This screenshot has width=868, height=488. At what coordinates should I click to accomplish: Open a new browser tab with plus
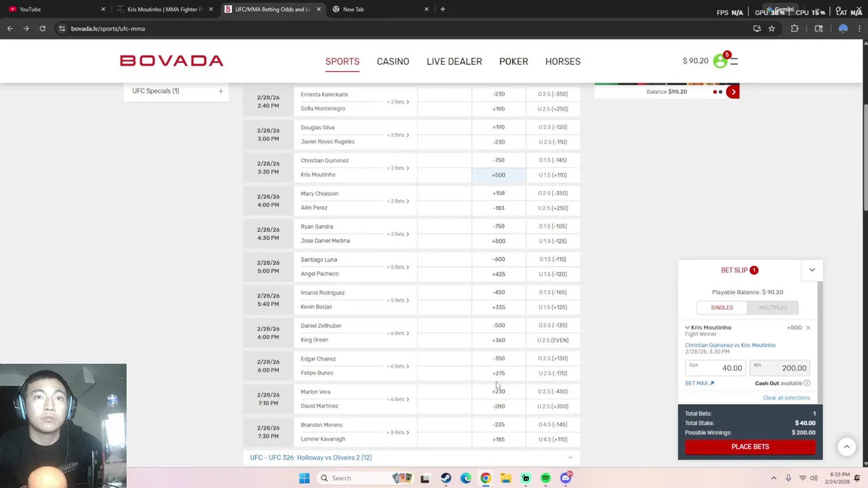point(443,9)
